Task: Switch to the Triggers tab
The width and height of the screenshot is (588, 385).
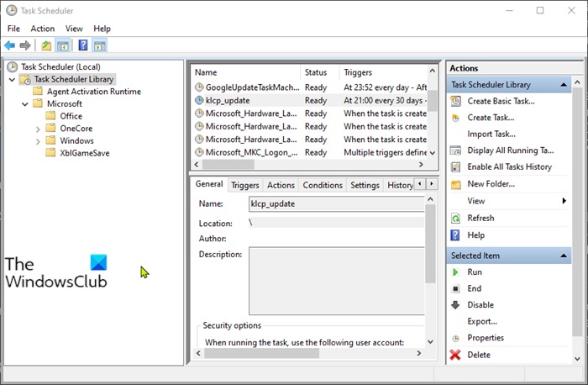Action: pos(244,185)
